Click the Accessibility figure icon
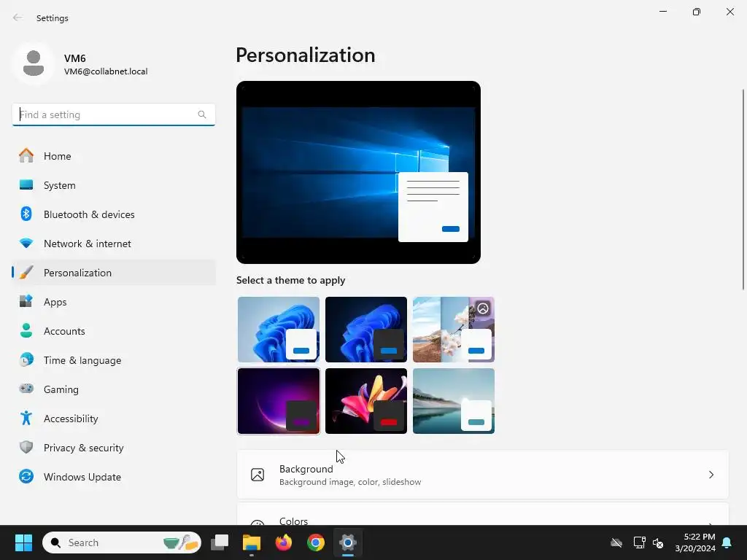747x560 pixels. (x=26, y=418)
